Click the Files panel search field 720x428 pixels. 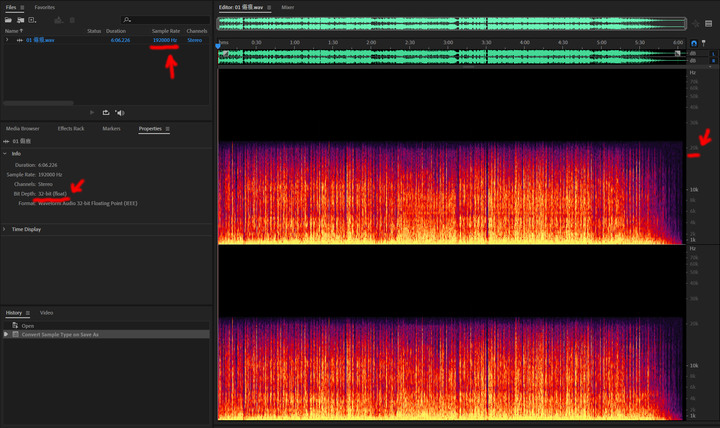click(x=165, y=20)
